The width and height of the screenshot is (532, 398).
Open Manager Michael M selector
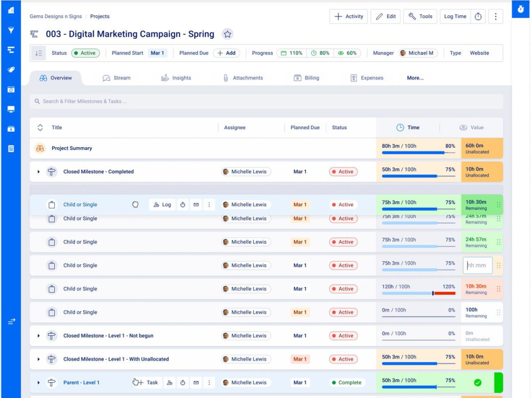417,53
